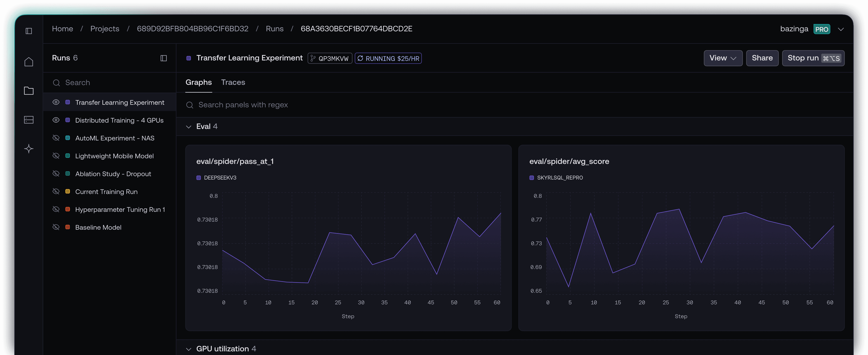Click the Share button
The image size is (868, 355).
pos(762,58)
